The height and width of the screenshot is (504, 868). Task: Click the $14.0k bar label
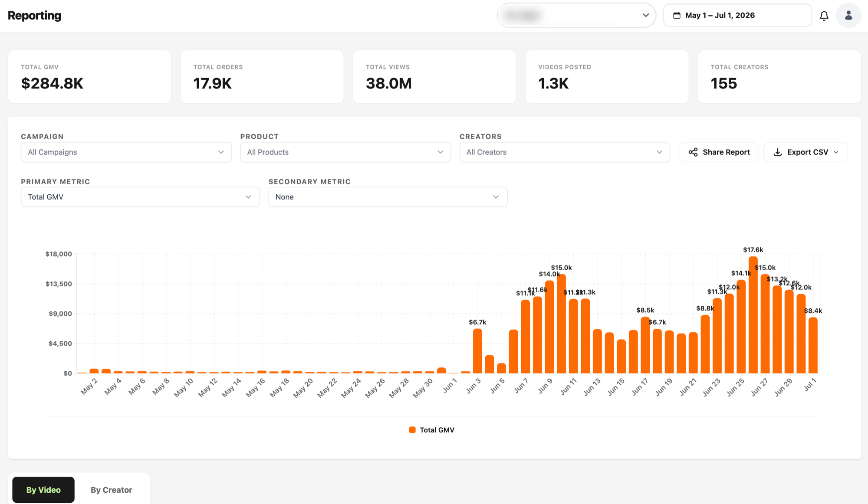point(549,274)
